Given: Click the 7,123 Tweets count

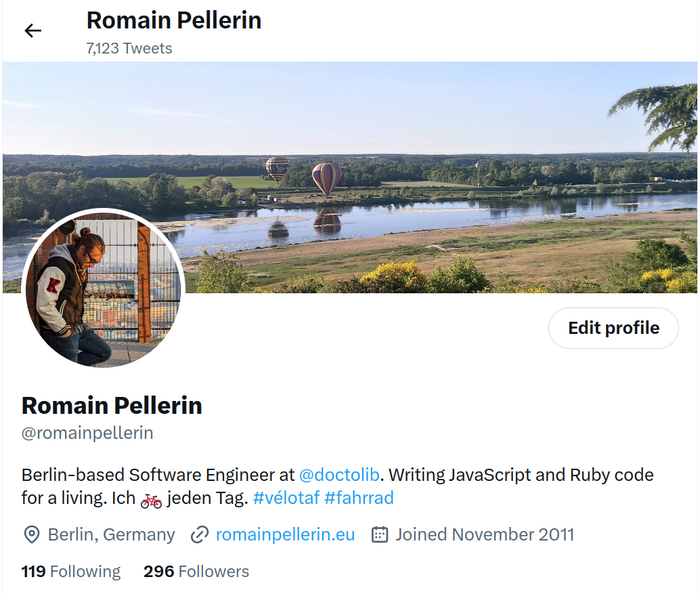Looking at the screenshot, I should tap(129, 48).
